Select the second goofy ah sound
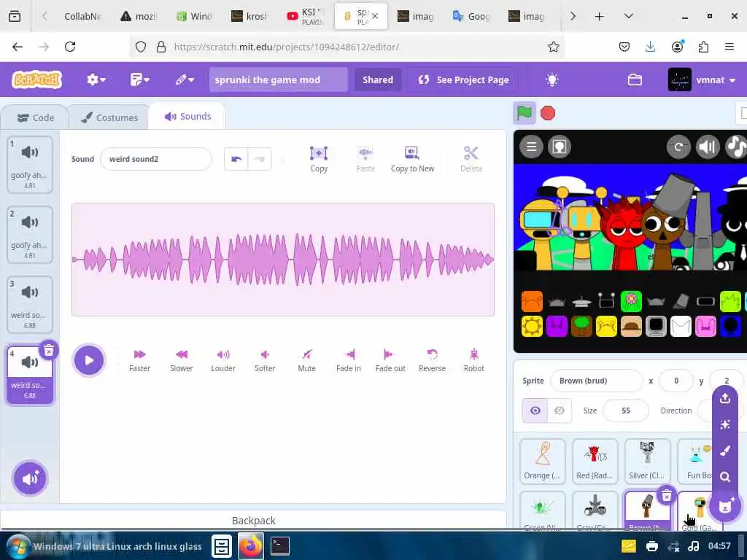The width and height of the screenshot is (747, 560). point(30,235)
